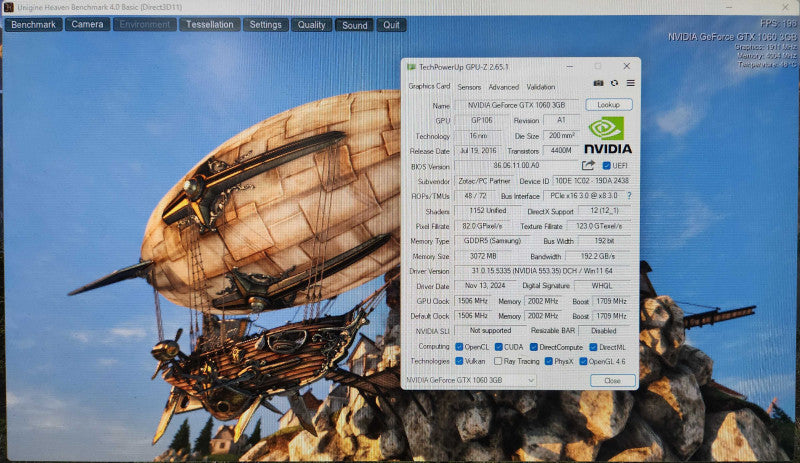Click the NVIDIA SLI Not supported value
The width and height of the screenshot is (800, 463).
[x=490, y=331]
